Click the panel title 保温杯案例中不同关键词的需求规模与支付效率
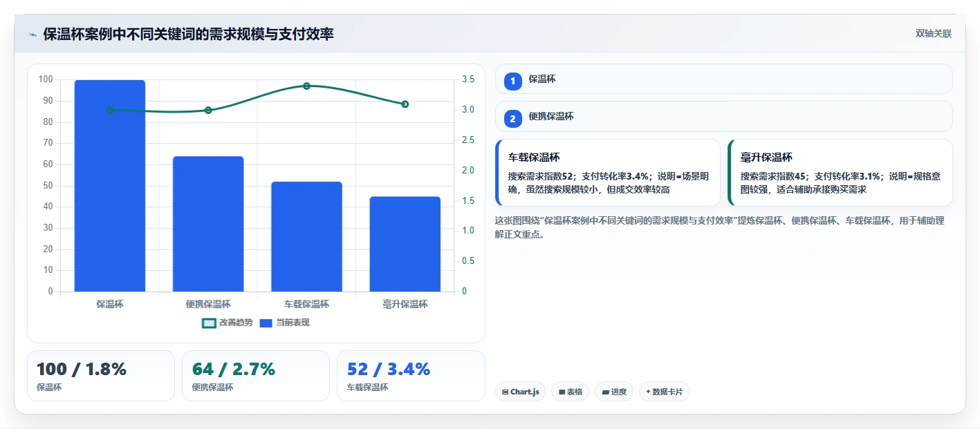Image resolution: width=980 pixels, height=429 pixels. pos(188,35)
